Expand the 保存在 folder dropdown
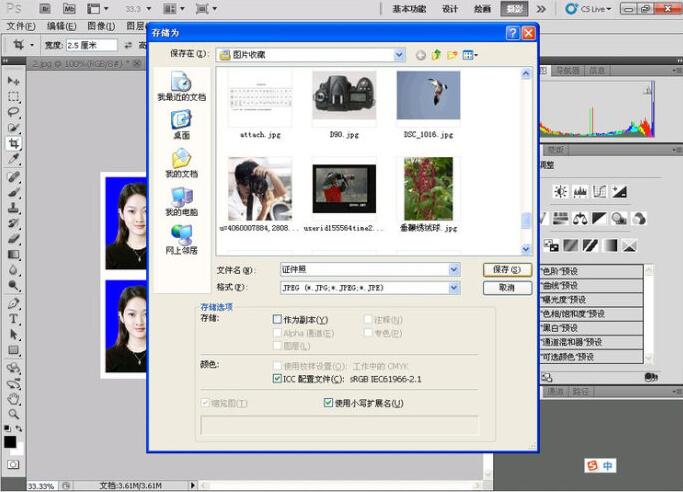Screen dimensions: 683x492 coord(399,54)
